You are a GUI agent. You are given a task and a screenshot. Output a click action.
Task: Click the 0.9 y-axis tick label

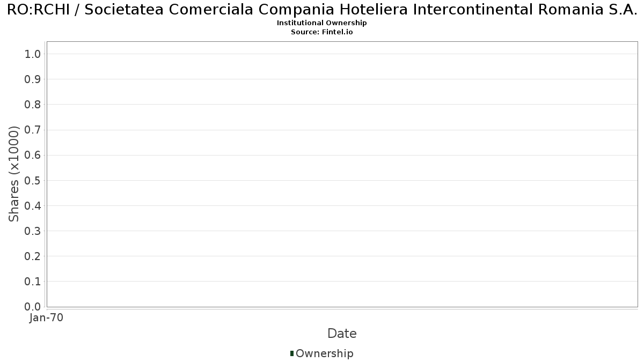(33, 79)
